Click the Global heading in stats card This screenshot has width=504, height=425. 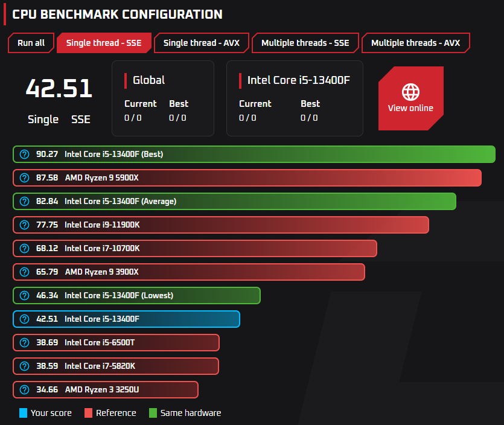(149, 80)
